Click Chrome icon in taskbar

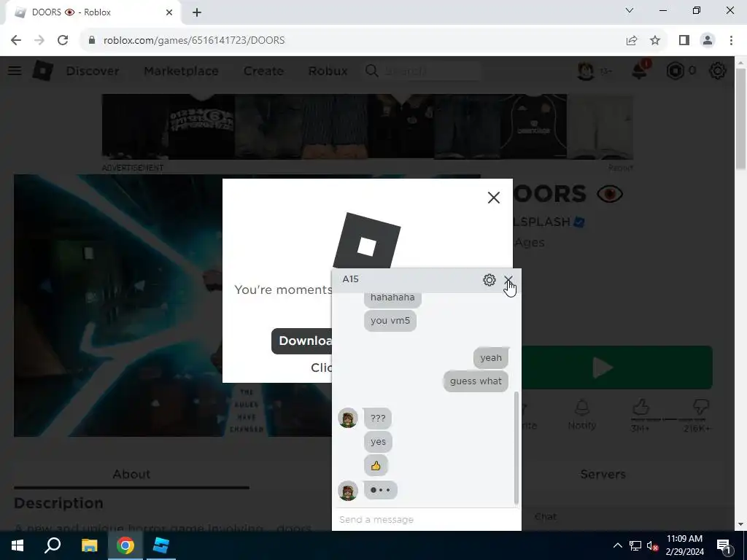(x=125, y=545)
